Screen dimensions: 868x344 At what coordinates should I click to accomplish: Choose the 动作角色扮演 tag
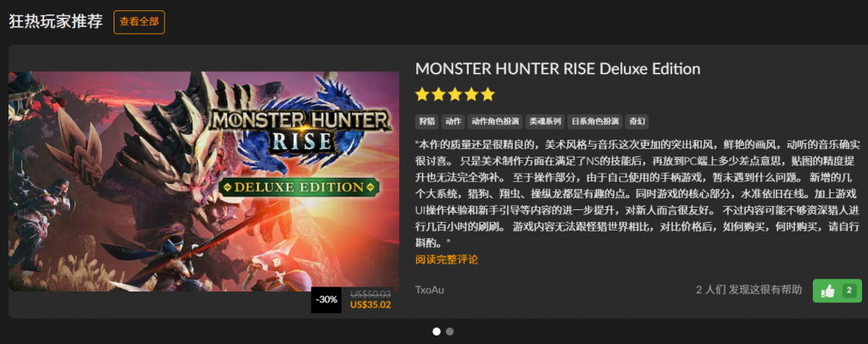point(495,122)
